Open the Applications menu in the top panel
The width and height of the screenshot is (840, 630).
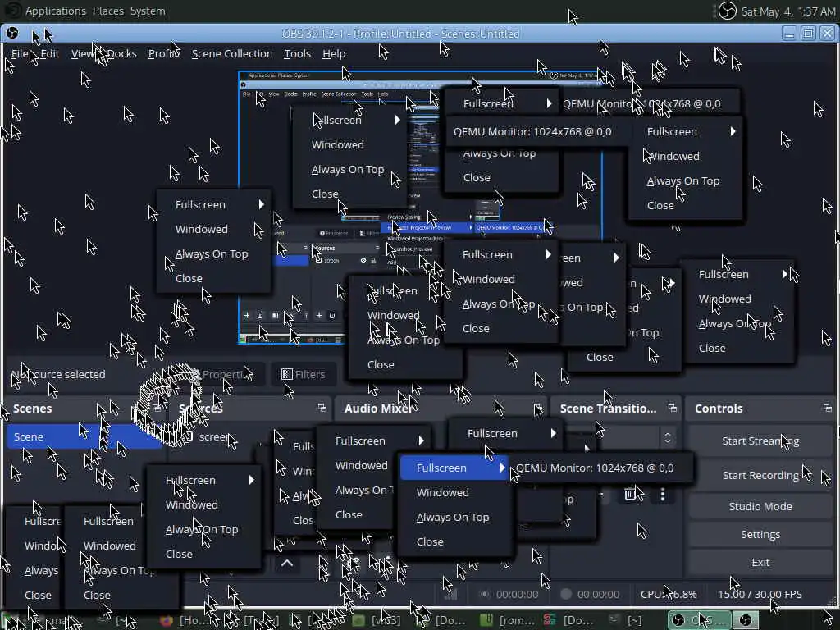(55, 11)
